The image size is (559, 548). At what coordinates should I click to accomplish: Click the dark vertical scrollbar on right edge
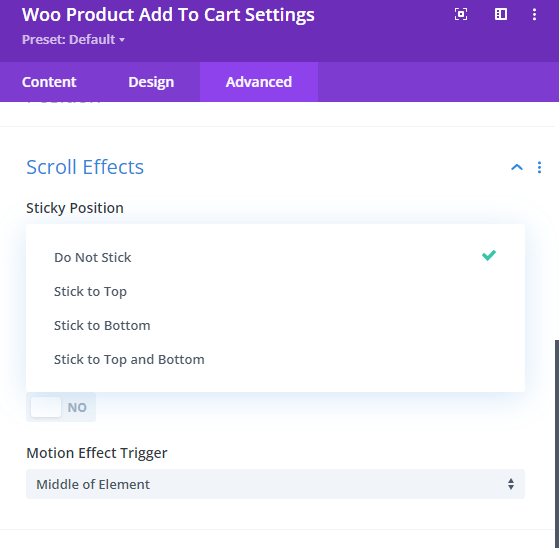557,444
